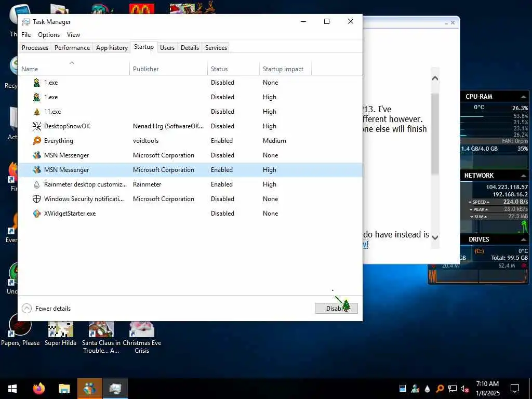Image resolution: width=532 pixels, height=399 pixels.
Task: Click DesktopSnowOK name text
Action: (67, 126)
